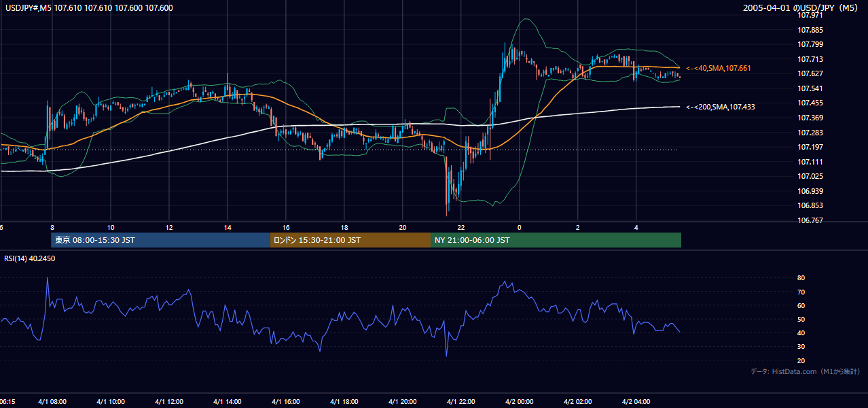Click the NY 21:00-06:00 JST session bar
The width and height of the screenshot is (868, 408).
click(x=556, y=240)
